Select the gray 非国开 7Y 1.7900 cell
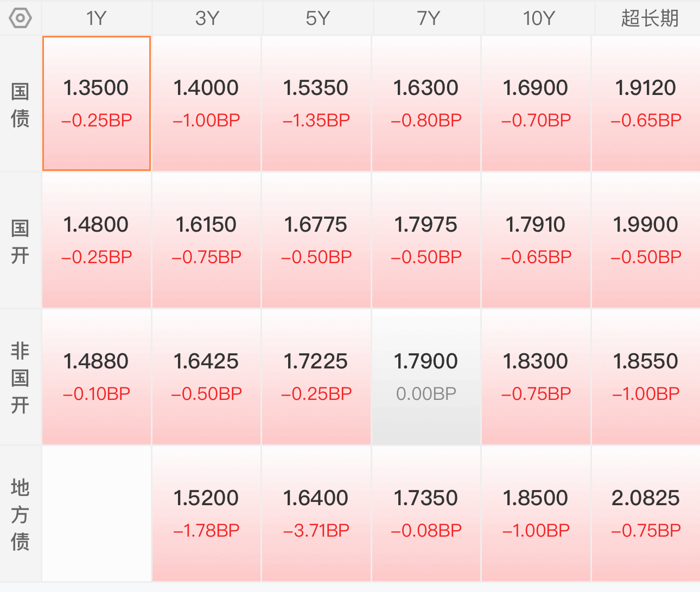This screenshot has height=592, width=700. [426, 377]
